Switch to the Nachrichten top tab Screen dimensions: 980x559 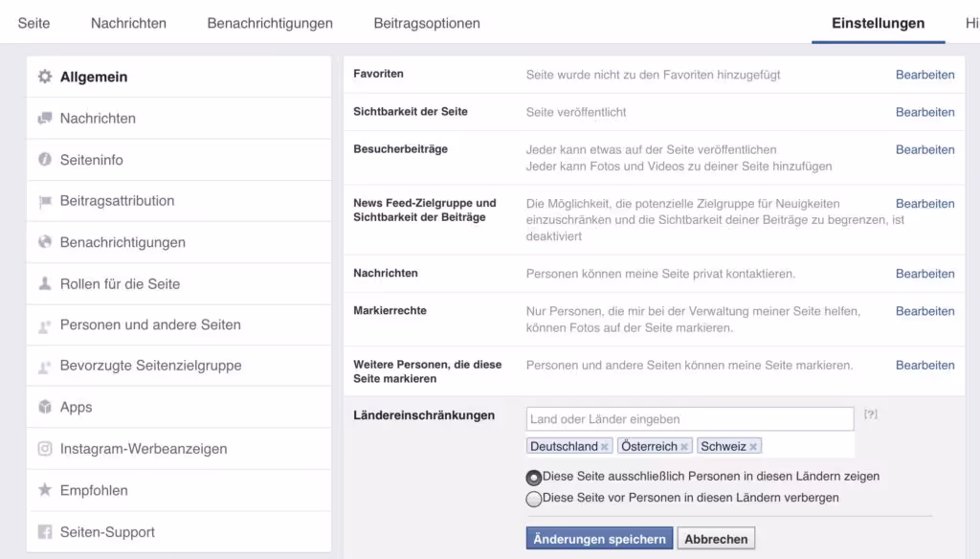click(x=129, y=23)
